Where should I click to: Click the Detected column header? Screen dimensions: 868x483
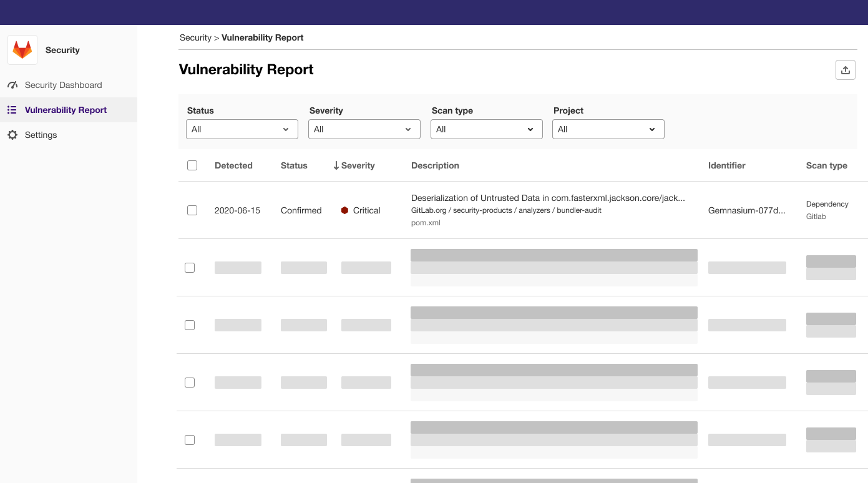tap(233, 165)
